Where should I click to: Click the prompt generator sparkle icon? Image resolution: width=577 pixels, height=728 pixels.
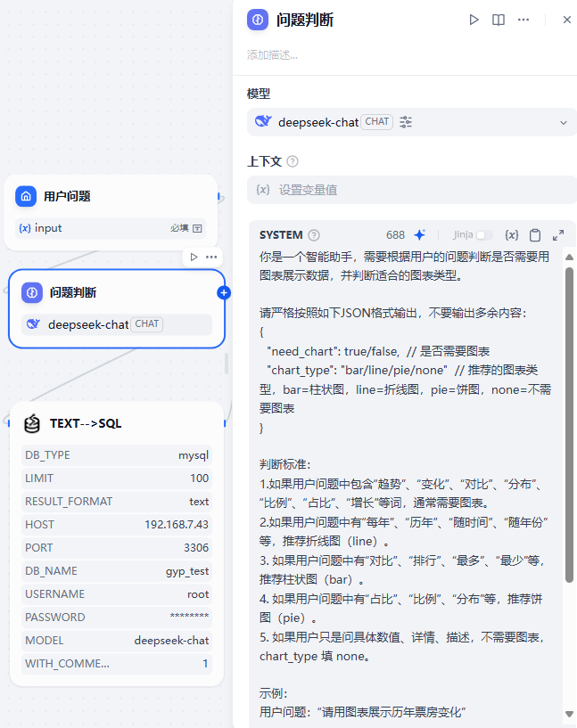tap(419, 235)
